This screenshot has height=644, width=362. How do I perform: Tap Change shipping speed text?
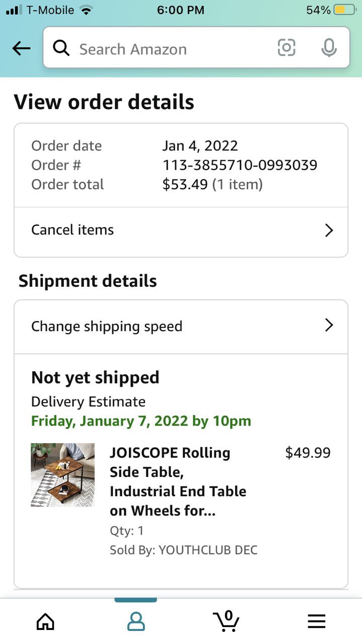point(107,326)
